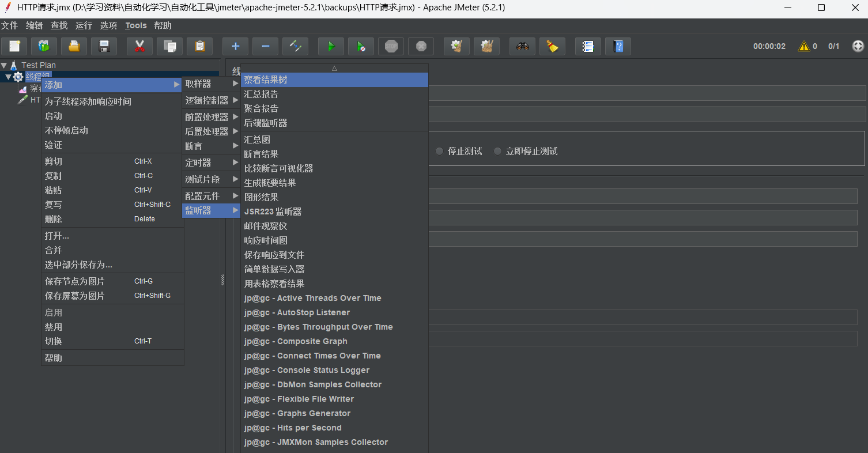Click the thread group gear icon in the tree
Screen dimensions: 868x453
[x=18, y=77]
